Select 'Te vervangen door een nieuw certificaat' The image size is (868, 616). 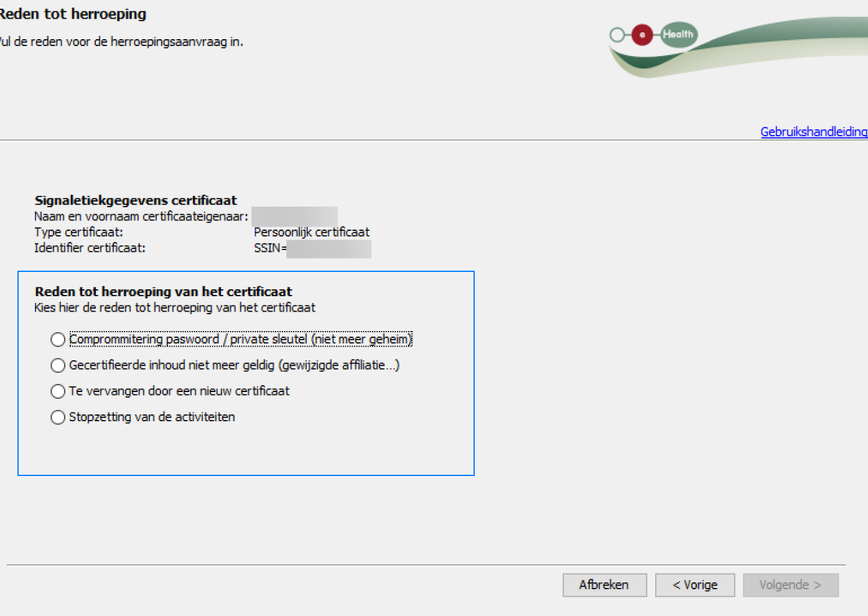(x=58, y=391)
